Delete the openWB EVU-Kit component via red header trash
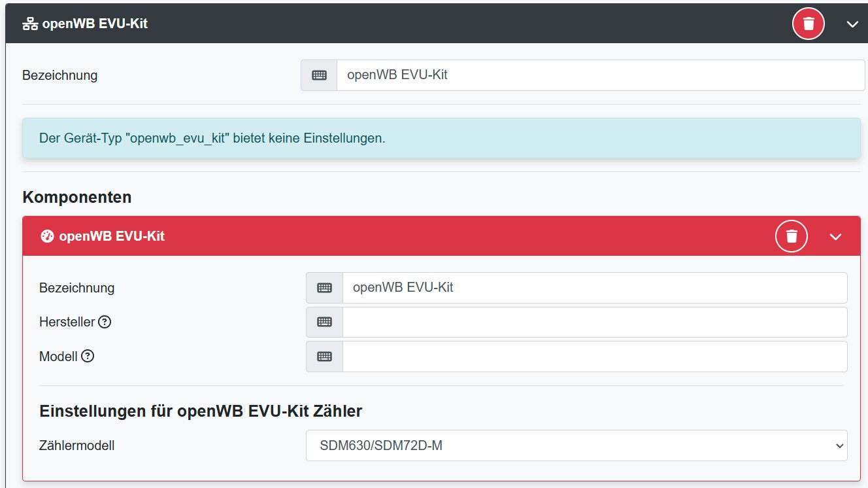The image size is (868, 488). [x=792, y=236]
